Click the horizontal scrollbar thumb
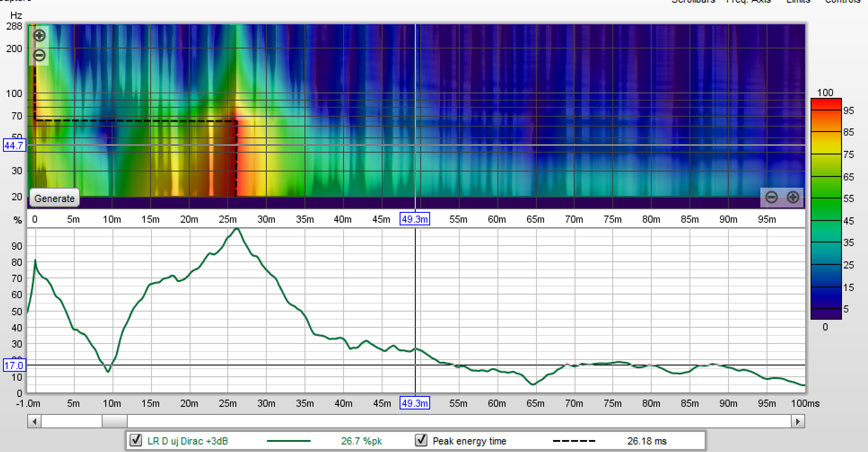This screenshot has width=868, height=452. pos(115,421)
